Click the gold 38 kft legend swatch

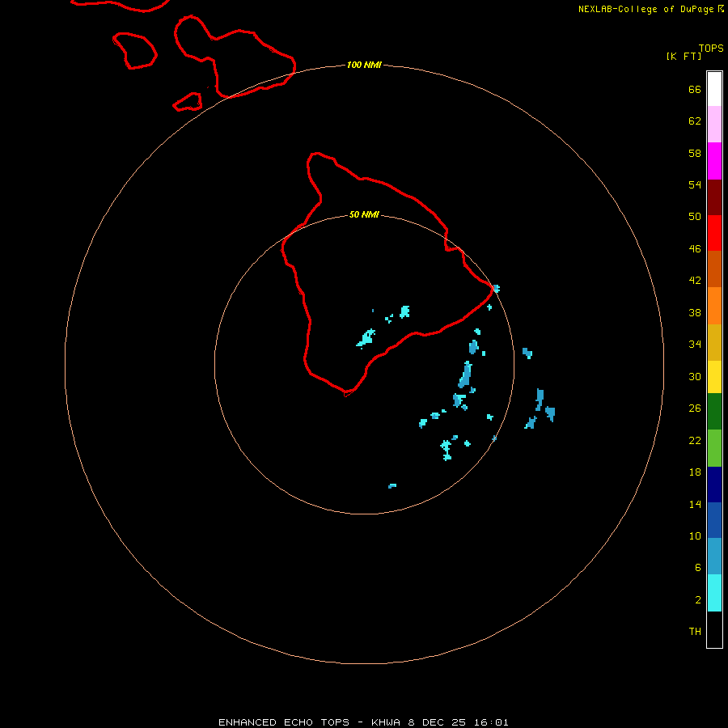(x=714, y=342)
